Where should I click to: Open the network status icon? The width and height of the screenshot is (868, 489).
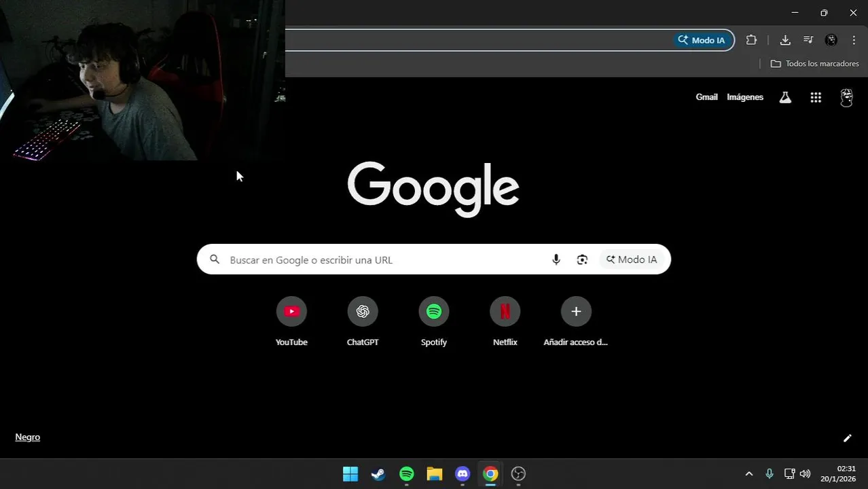click(x=789, y=474)
